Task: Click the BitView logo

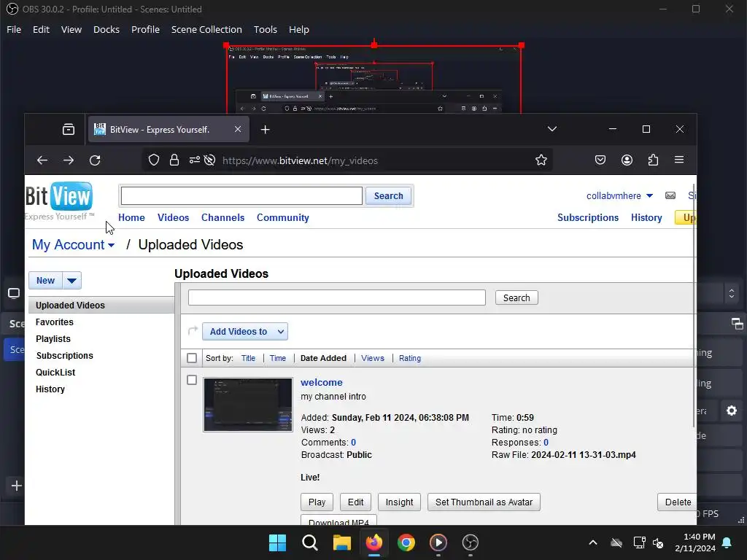Action: point(59,201)
